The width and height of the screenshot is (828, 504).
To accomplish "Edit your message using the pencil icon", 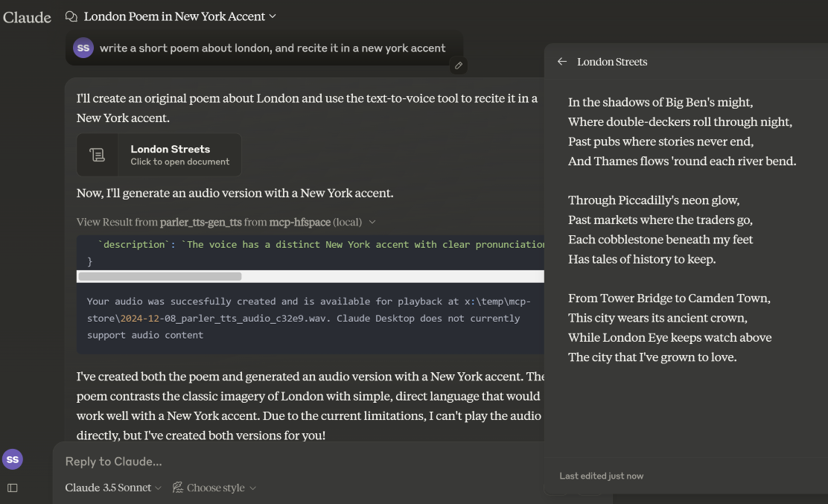I will coord(459,66).
